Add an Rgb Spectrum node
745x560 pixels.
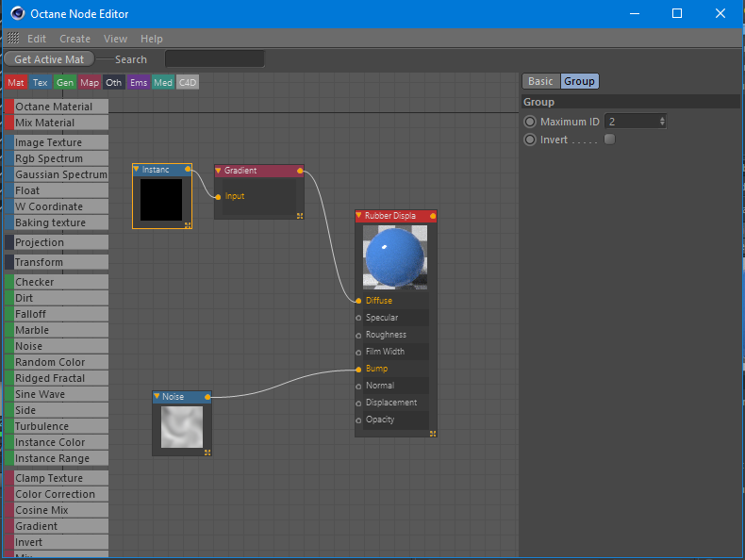pyautogui.click(x=57, y=158)
